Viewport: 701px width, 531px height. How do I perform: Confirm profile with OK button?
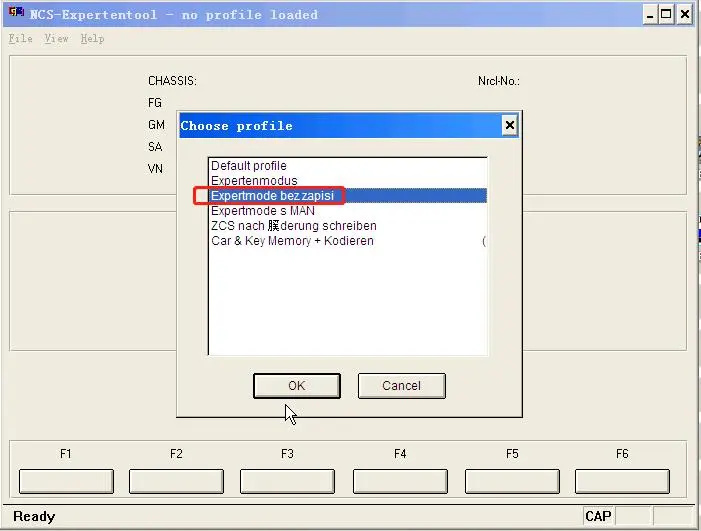point(297,386)
